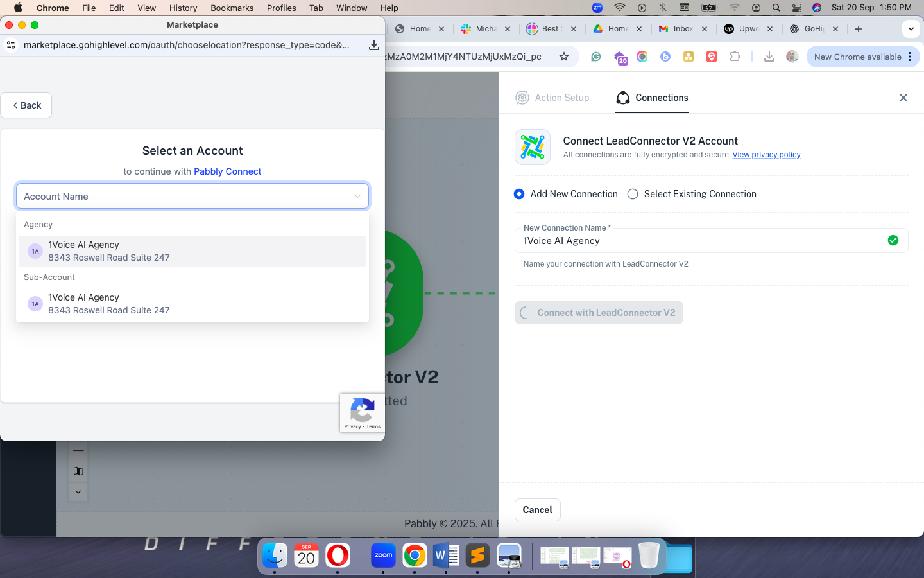The height and width of the screenshot is (578, 924).
Task: Open Calendar from the Dock
Action: coord(306,555)
